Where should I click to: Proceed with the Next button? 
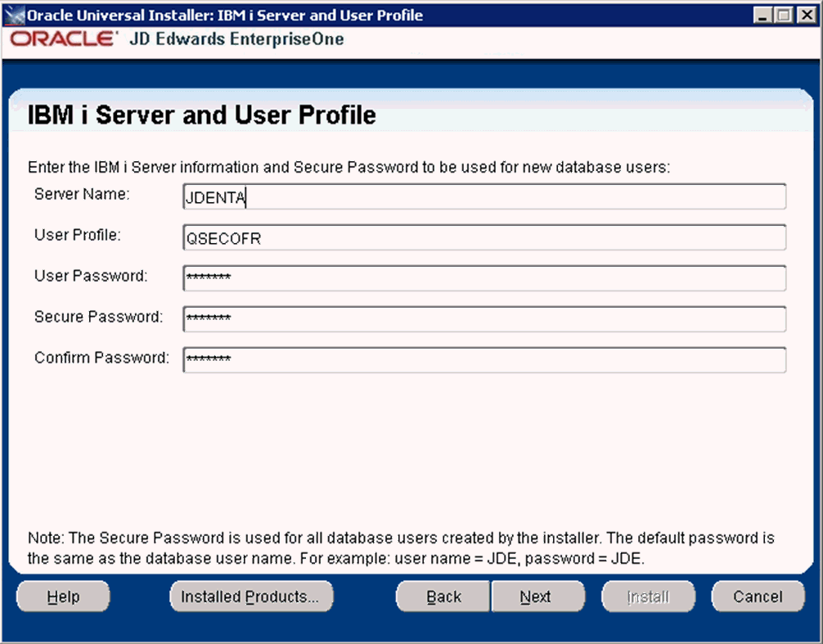click(538, 597)
